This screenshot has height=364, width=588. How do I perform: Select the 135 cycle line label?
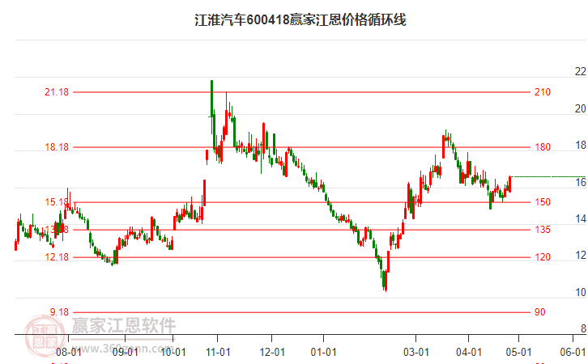(x=543, y=229)
